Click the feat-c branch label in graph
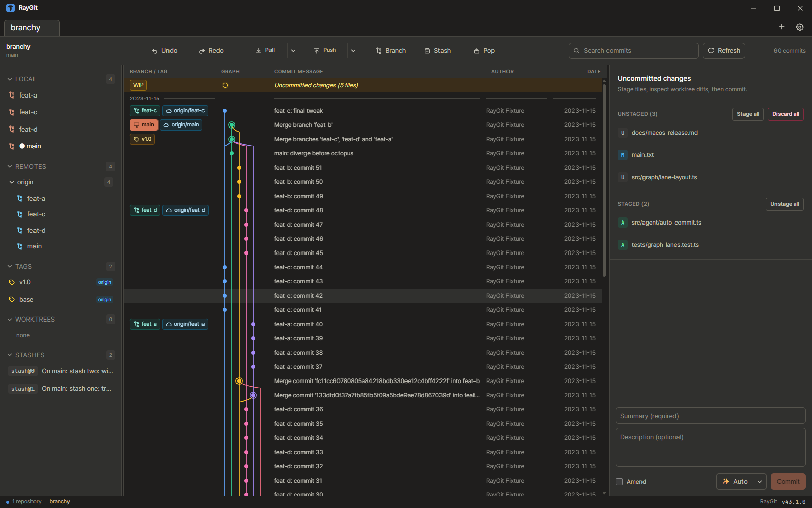Viewport: 812px width, 508px height. 145,111
